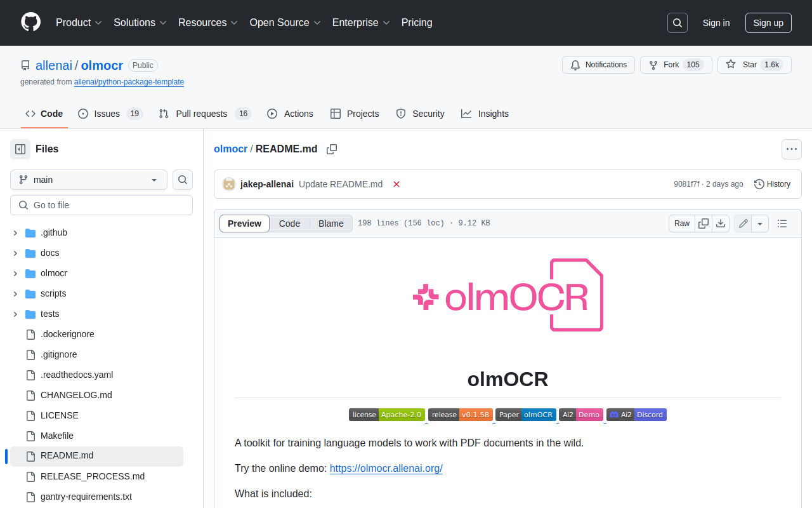Click the Ai2 Demo badge
This screenshot has width=812, height=508.
point(581,415)
